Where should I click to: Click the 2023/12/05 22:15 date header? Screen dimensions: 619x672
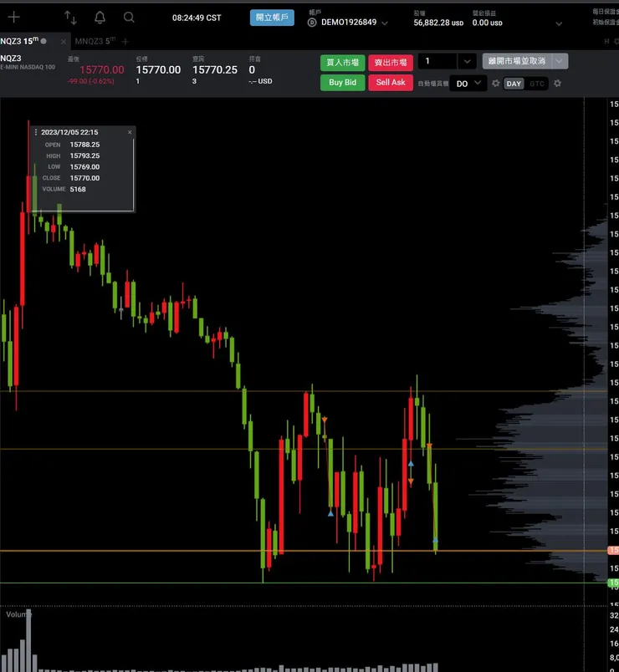[69, 132]
